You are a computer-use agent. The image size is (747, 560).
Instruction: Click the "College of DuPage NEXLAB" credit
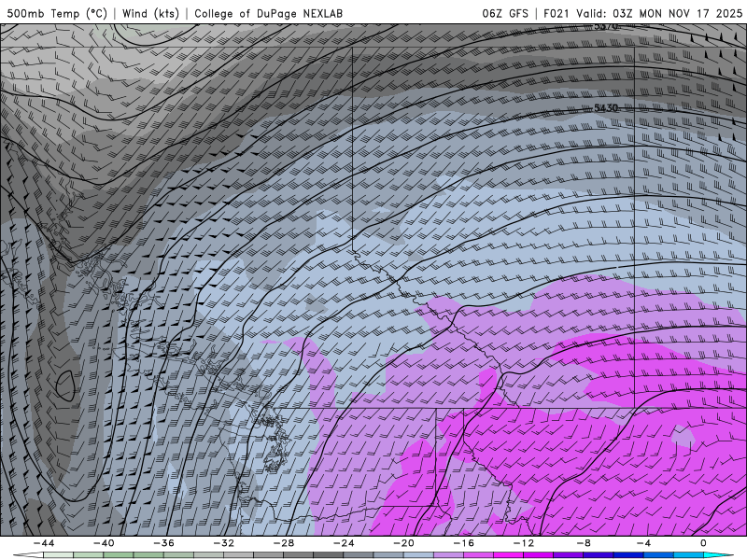268,13
